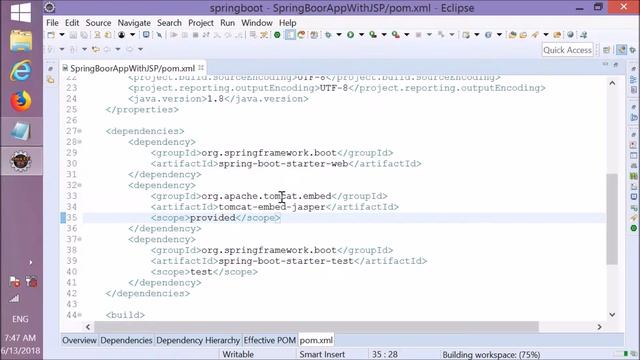Click the Resume debug icon
Viewport: 640px width, 360px height.
click(x=174, y=35)
